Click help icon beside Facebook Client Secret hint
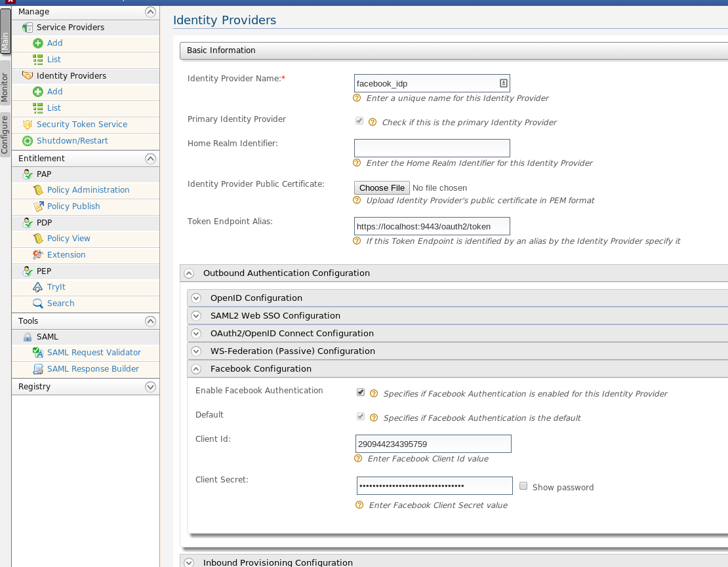The image size is (728, 567). [x=359, y=505]
